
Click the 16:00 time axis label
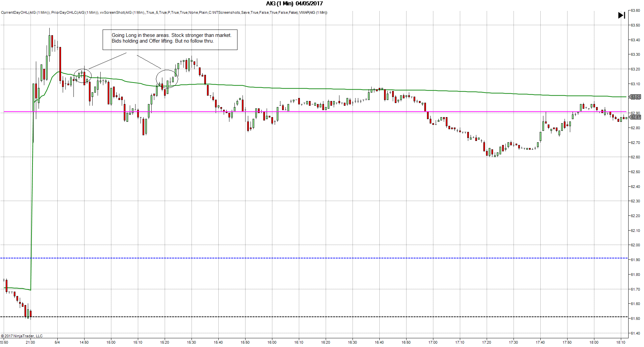272,342
